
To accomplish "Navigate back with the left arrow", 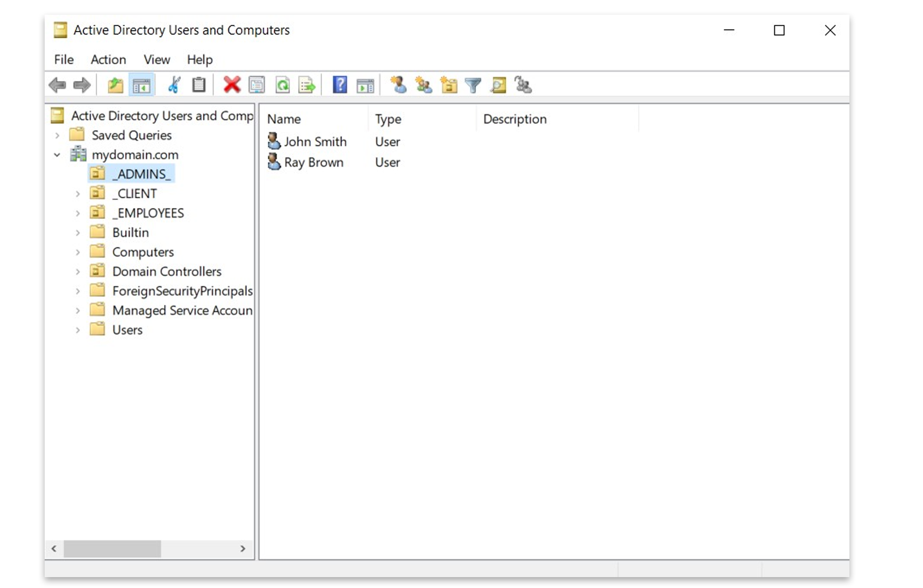I will pos(58,85).
